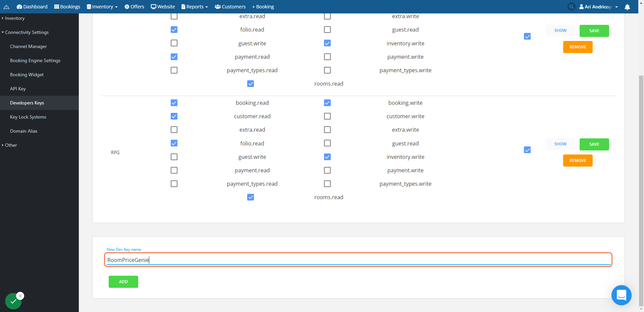Click SHOW for the RPG key
Viewport: 644px width, 312px height.
(560, 144)
